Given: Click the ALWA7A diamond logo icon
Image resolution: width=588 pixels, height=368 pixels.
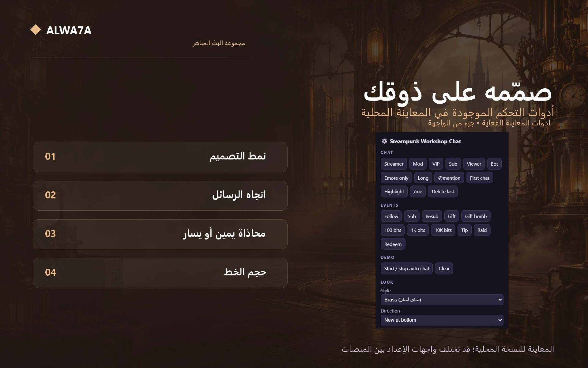Looking at the screenshot, I should point(36,30).
